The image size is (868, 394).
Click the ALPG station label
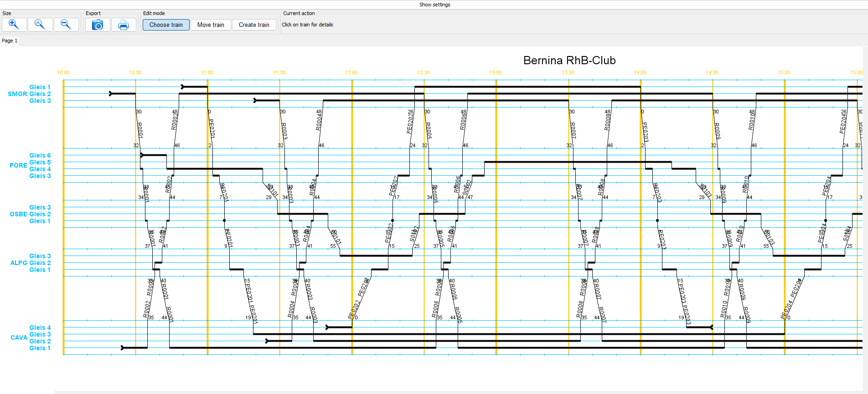(x=19, y=263)
